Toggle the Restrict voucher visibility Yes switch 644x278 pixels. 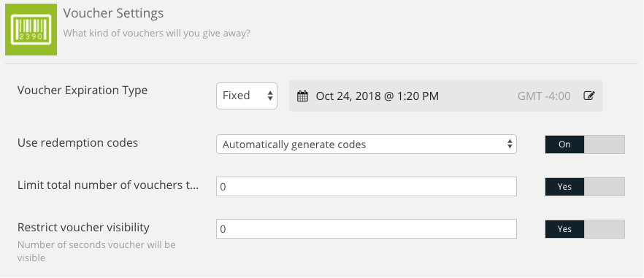tap(585, 229)
